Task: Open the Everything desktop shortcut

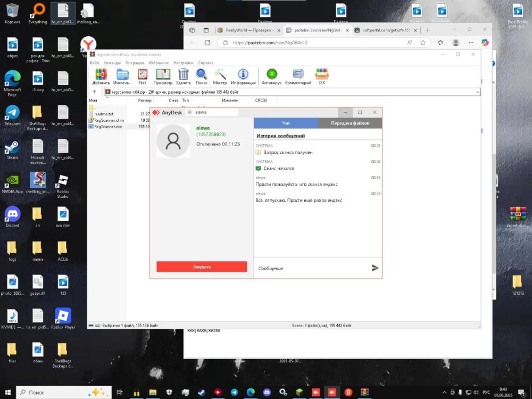Action: (38, 14)
